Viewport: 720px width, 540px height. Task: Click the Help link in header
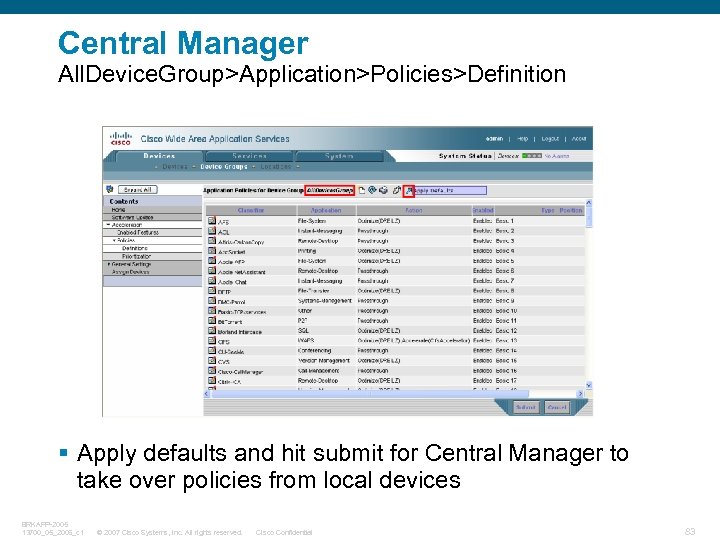(x=523, y=139)
